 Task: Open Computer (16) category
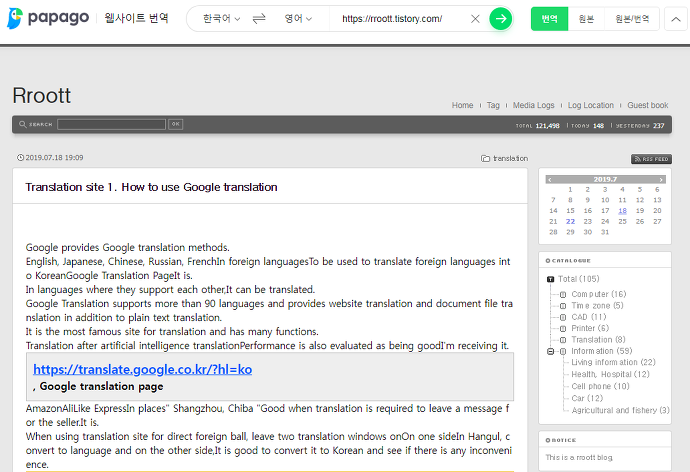(x=598, y=294)
